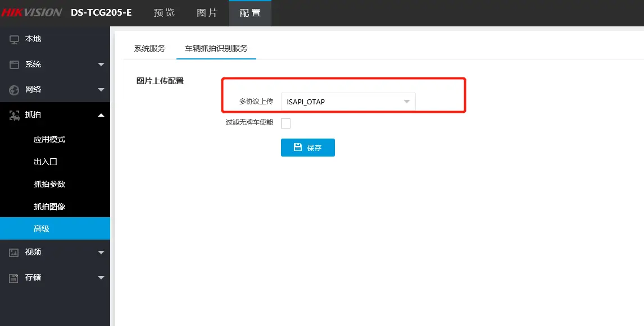
Task: Open the 多协议上传 ISAPI_OTAP dropdown
Action: (x=348, y=102)
